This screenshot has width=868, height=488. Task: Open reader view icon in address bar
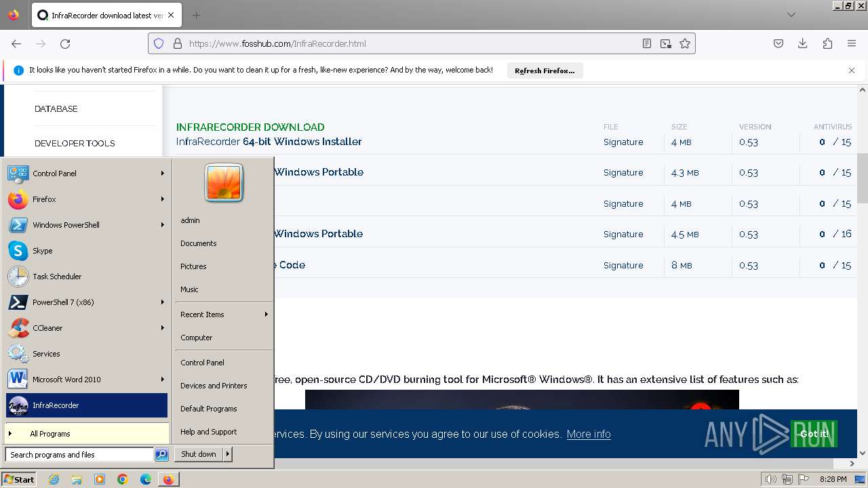(647, 43)
